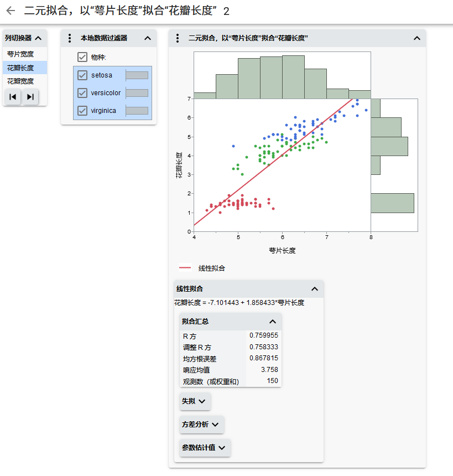
Task: Open the local data filter options menu
Action: pos(69,38)
